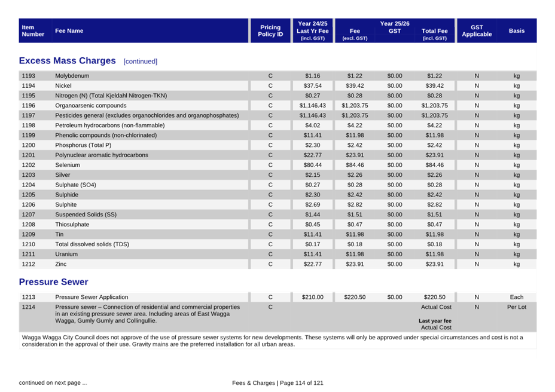This screenshot has height=392, width=555.
Task: Click the 'Excess Mass Charges' section heading
Action: point(67,61)
